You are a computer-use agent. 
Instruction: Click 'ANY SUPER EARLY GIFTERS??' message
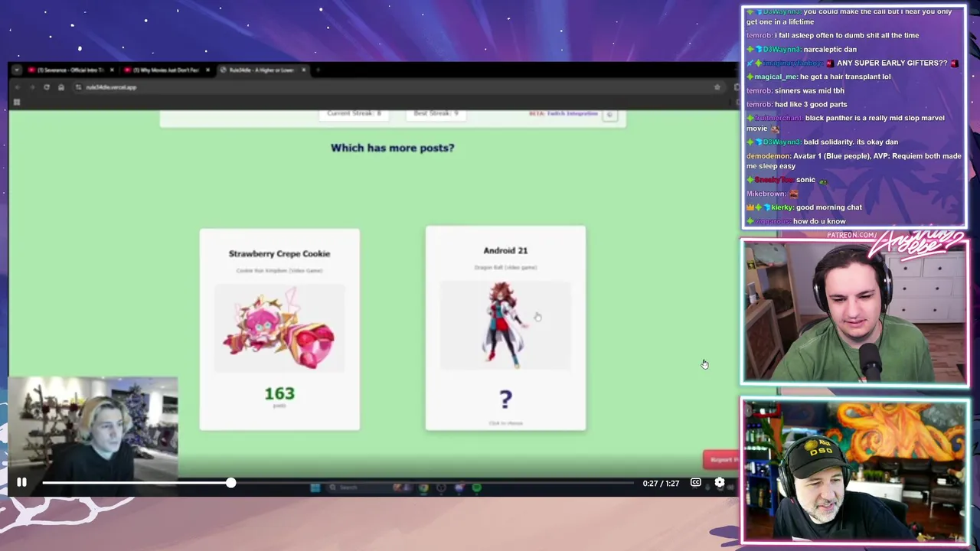coord(853,63)
